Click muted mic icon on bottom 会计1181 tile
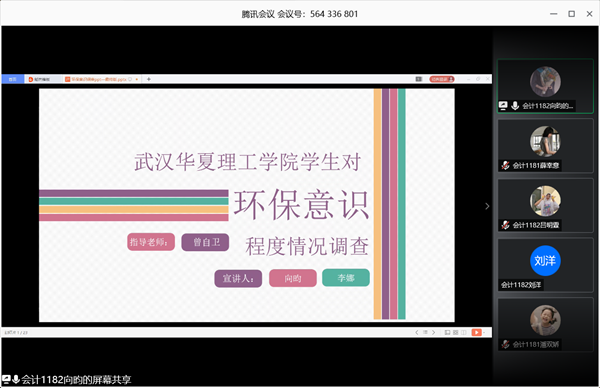 tap(505, 344)
